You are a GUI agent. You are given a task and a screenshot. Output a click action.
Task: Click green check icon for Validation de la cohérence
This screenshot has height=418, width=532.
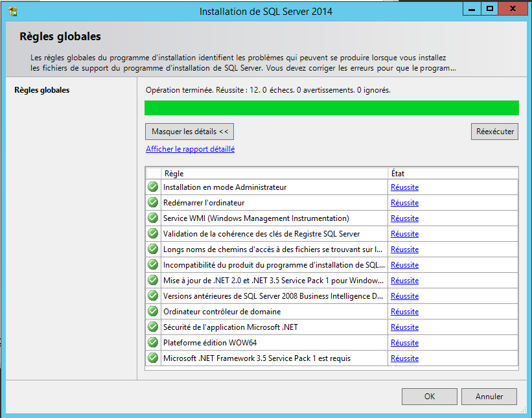point(153,233)
